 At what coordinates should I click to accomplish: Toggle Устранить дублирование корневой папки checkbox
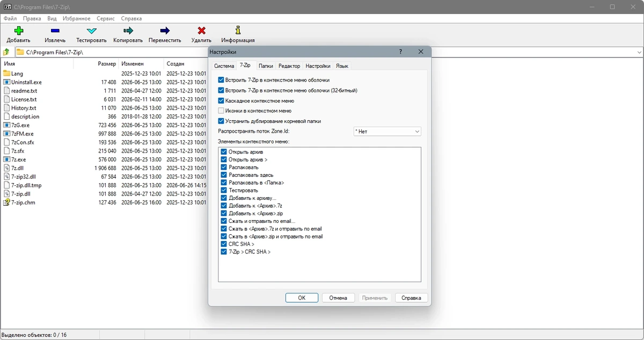click(221, 121)
